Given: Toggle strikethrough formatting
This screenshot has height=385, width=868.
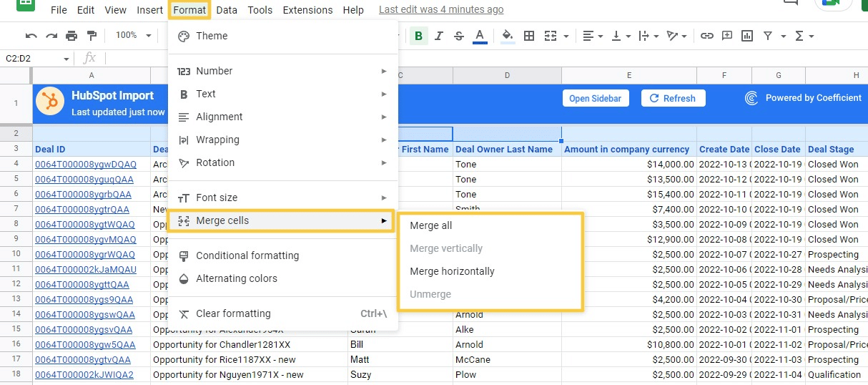Looking at the screenshot, I should (459, 36).
